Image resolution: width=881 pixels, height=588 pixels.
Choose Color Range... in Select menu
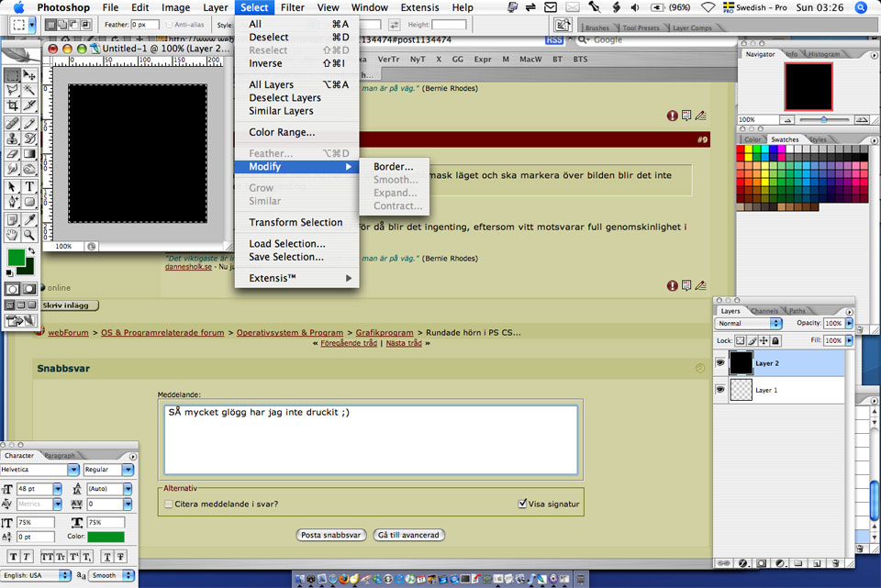point(282,132)
